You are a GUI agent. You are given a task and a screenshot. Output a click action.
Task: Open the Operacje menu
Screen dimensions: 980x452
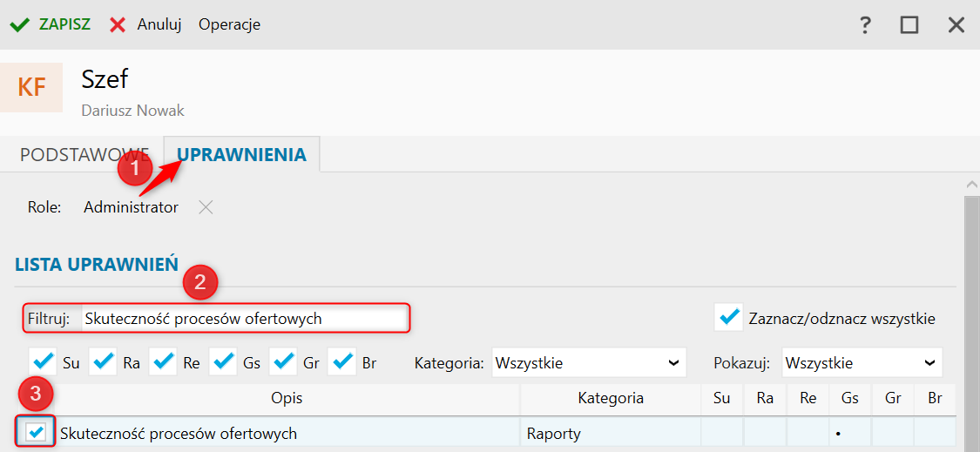[229, 24]
